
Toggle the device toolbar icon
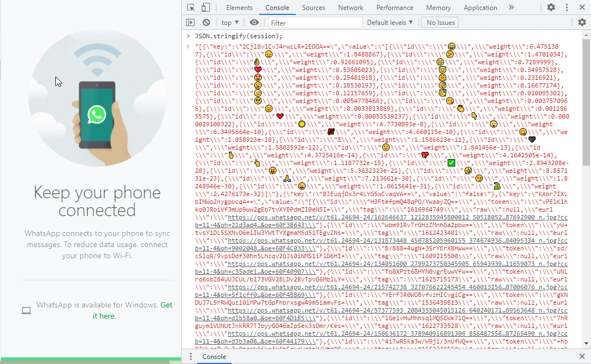[205, 8]
